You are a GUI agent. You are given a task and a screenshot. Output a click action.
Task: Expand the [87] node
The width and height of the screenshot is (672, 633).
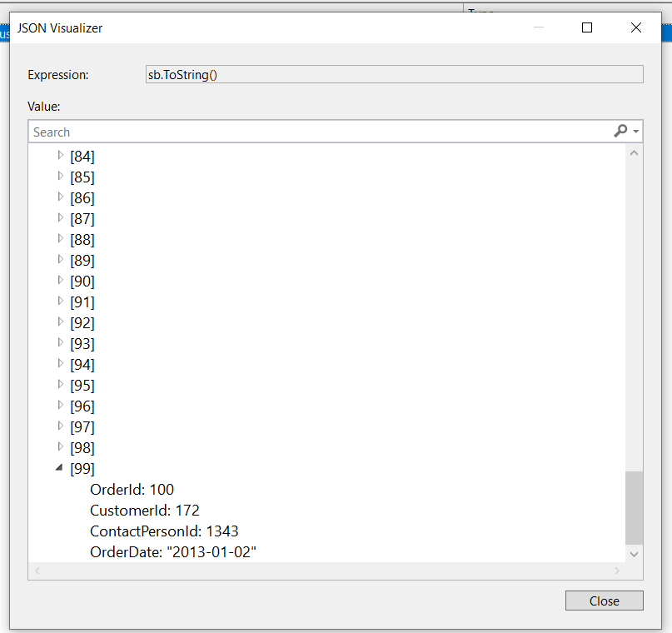[x=61, y=217]
